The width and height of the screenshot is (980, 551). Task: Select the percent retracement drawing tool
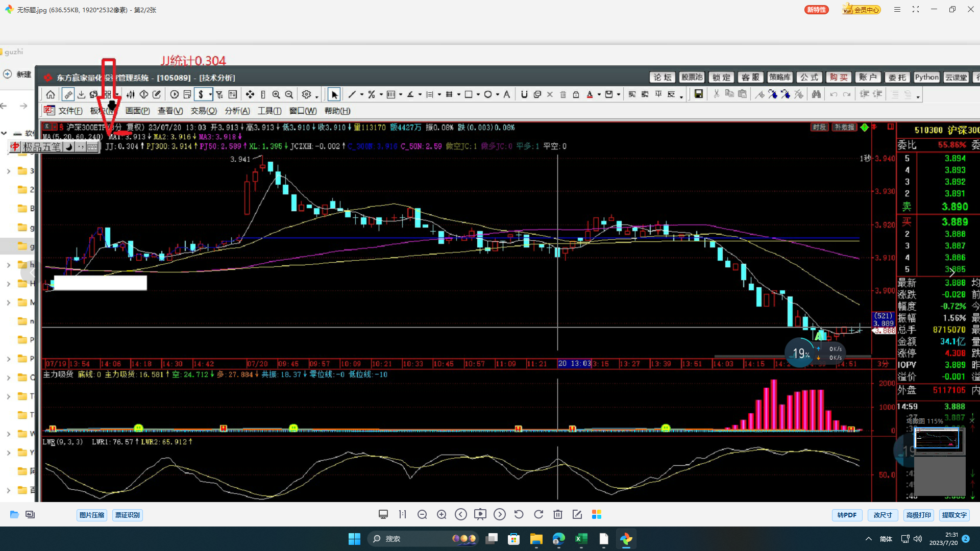click(x=372, y=94)
